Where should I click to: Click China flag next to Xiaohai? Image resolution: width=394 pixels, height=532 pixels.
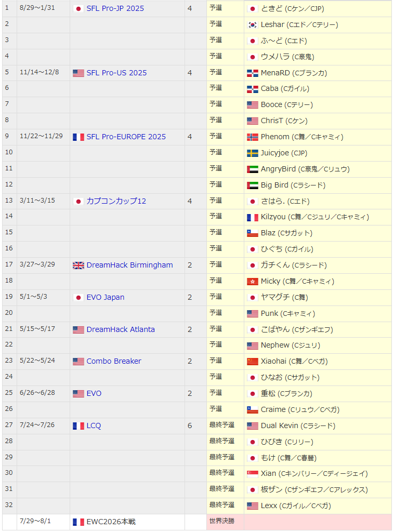pos(253,362)
